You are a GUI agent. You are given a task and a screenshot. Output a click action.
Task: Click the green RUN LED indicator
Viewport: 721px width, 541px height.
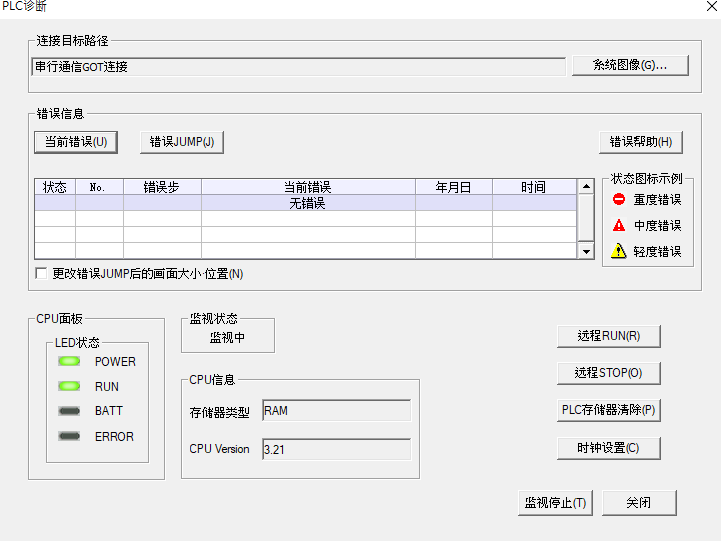tap(69, 386)
